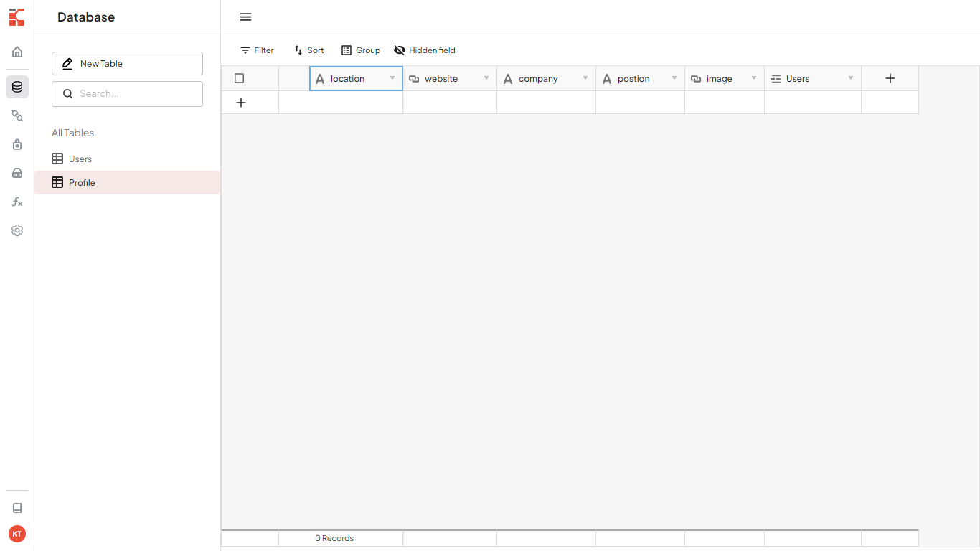Open the Users column dropdown arrow
This screenshot has width=980, height=551.
click(851, 78)
